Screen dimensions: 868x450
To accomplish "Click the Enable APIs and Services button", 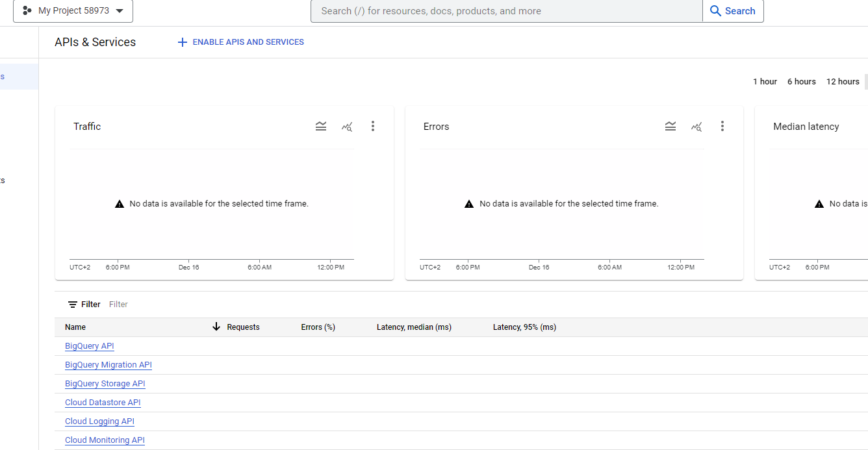I will (241, 42).
